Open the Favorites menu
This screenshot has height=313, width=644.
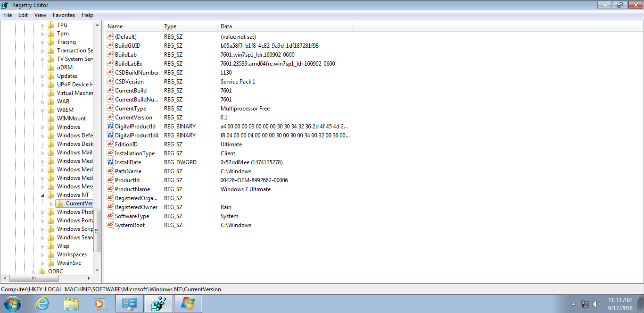click(x=64, y=15)
